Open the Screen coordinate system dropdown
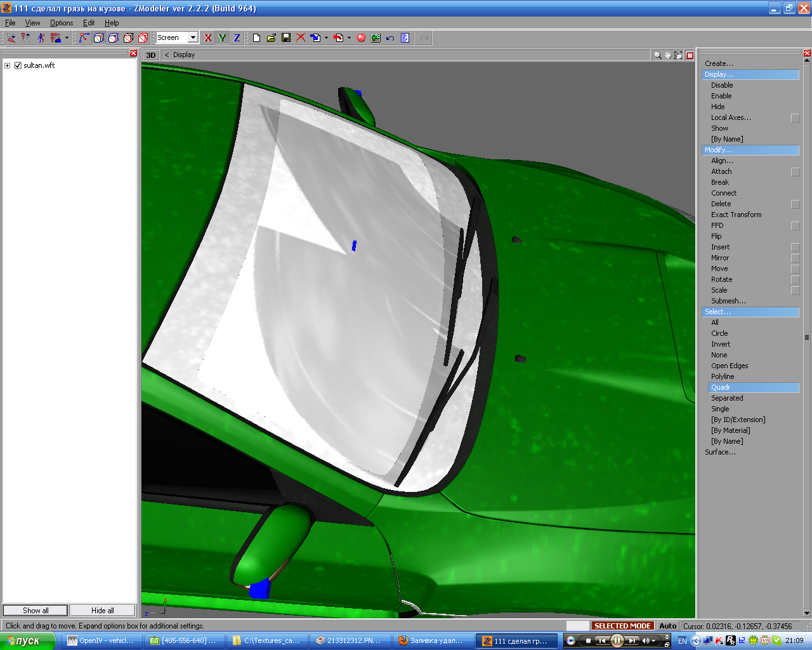 tap(193, 38)
